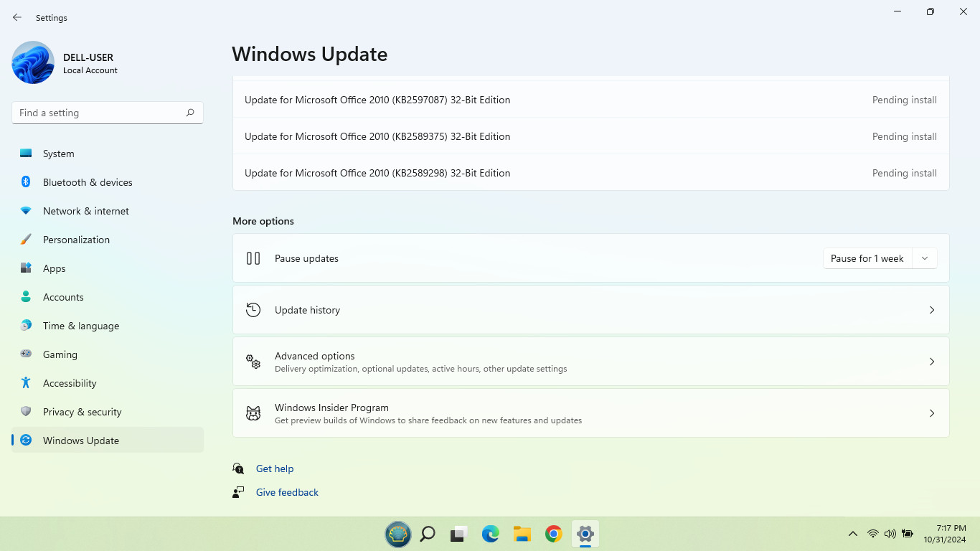
Task: Click the Network wifi icon in sidebar
Action: (x=26, y=211)
